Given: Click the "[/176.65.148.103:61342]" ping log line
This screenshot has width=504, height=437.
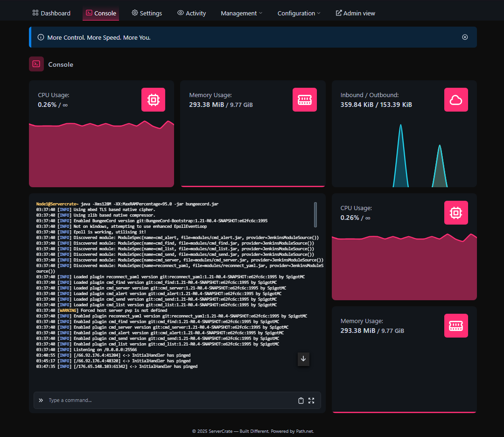Looking at the screenshot, I should [117, 367].
